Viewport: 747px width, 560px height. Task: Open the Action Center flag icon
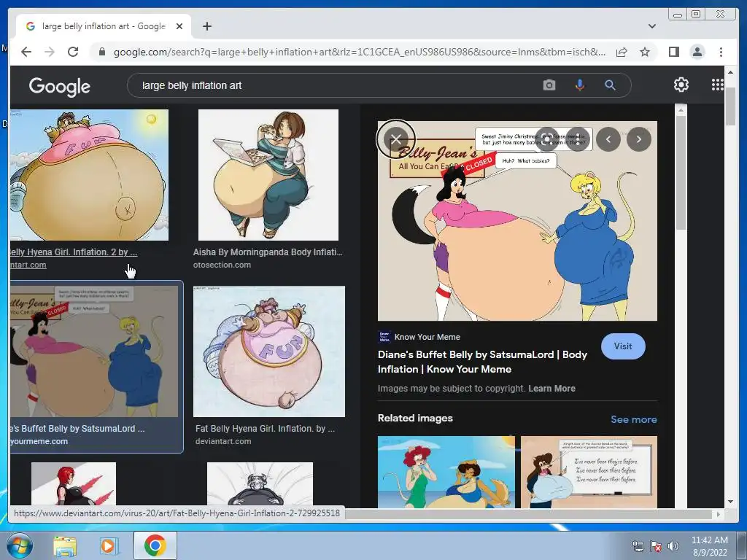656,546
